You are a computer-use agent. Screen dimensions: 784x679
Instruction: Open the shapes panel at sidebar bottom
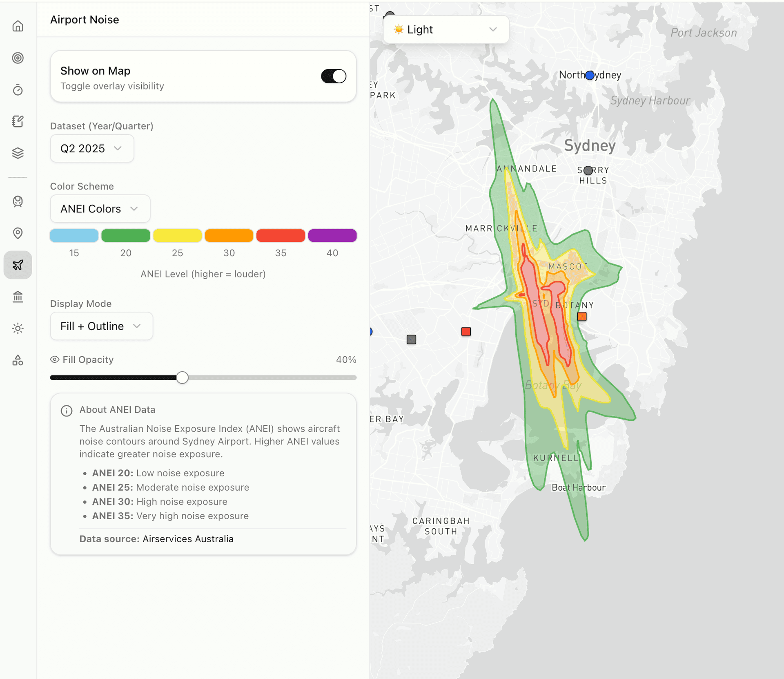coord(18,360)
